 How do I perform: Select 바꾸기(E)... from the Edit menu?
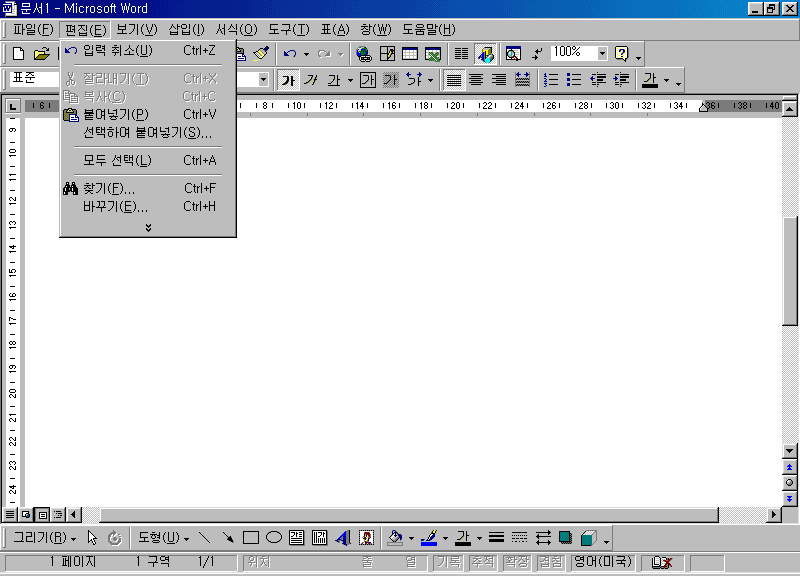[x=148, y=207]
